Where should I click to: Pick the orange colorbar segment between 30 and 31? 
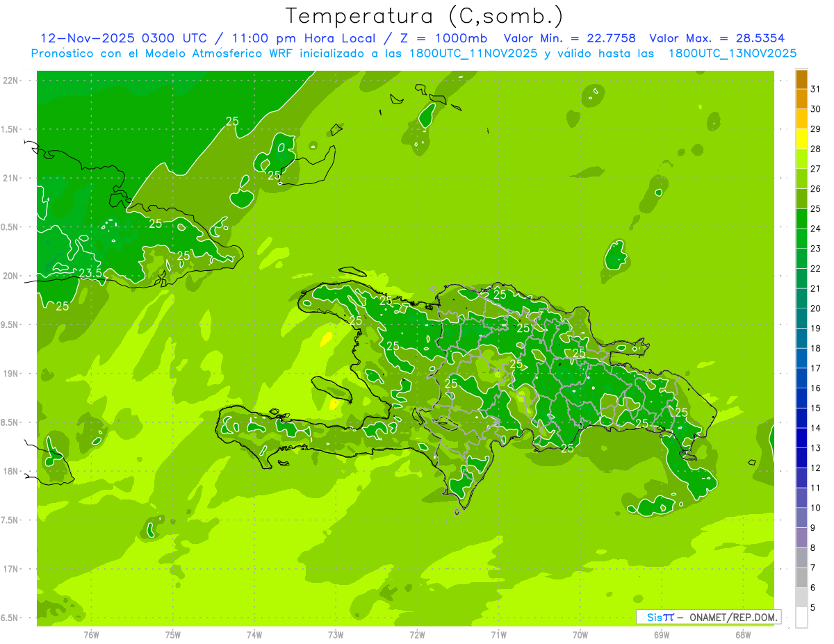[801, 99]
